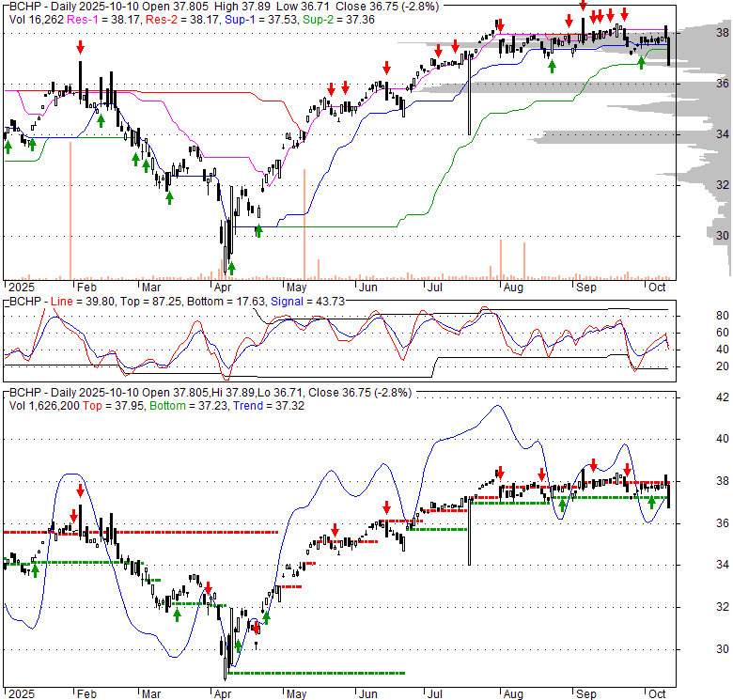Click the green up arrow below the April low in the top chart
Image resolution: width=733 pixels, height=700 pixels.
pos(231,269)
